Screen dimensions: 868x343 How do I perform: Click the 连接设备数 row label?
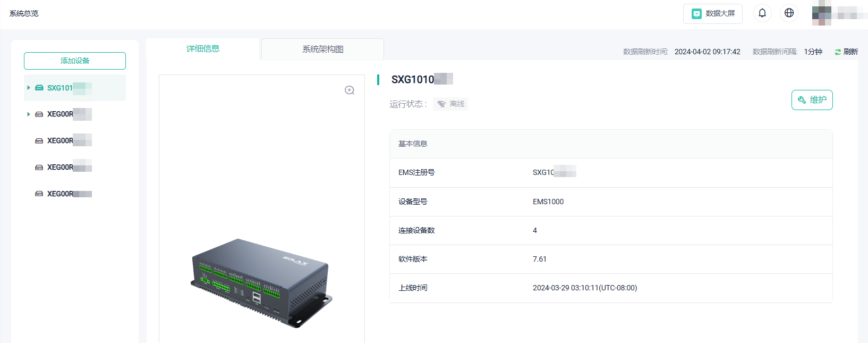click(x=416, y=230)
